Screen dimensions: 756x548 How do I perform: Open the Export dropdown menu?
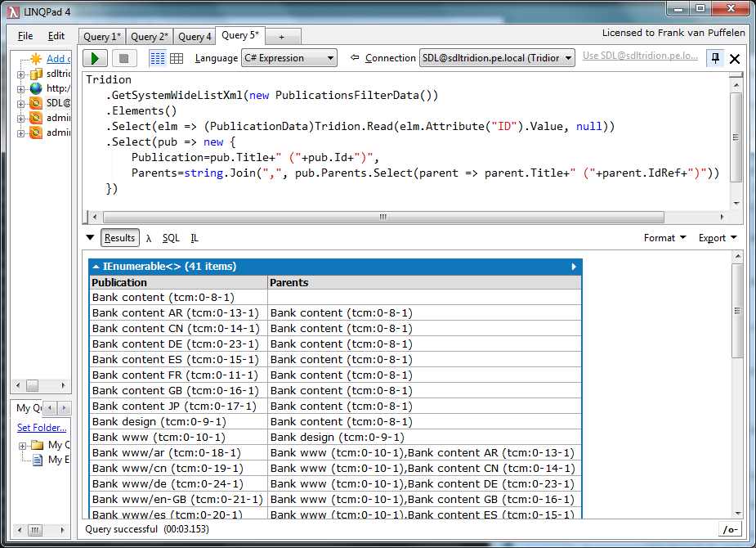[x=717, y=238]
